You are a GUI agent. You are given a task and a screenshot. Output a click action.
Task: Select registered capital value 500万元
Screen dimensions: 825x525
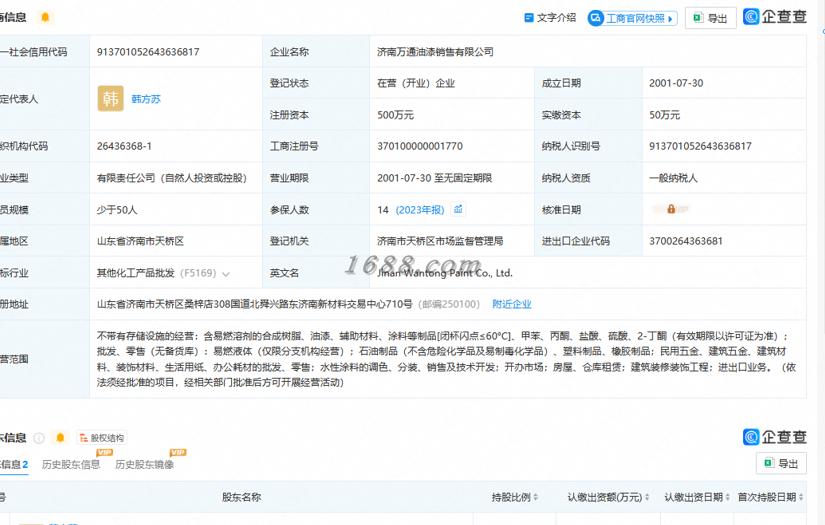click(395, 115)
